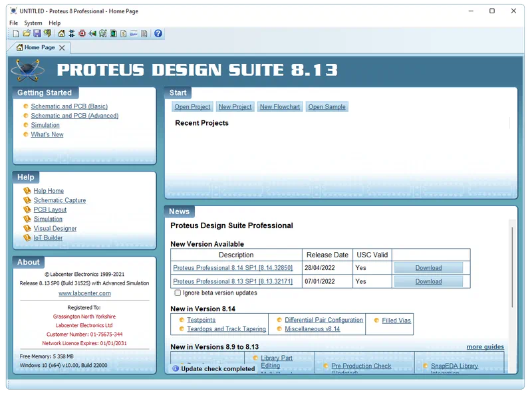The width and height of the screenshot is (532, 393).
Task: Open Proteus Professional 8.14 SP1 release link
Action: 233,268
